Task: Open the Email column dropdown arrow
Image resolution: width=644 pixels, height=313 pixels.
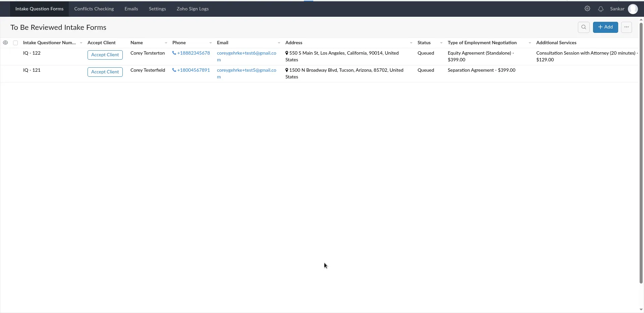Action: click(x=279, y=43)
